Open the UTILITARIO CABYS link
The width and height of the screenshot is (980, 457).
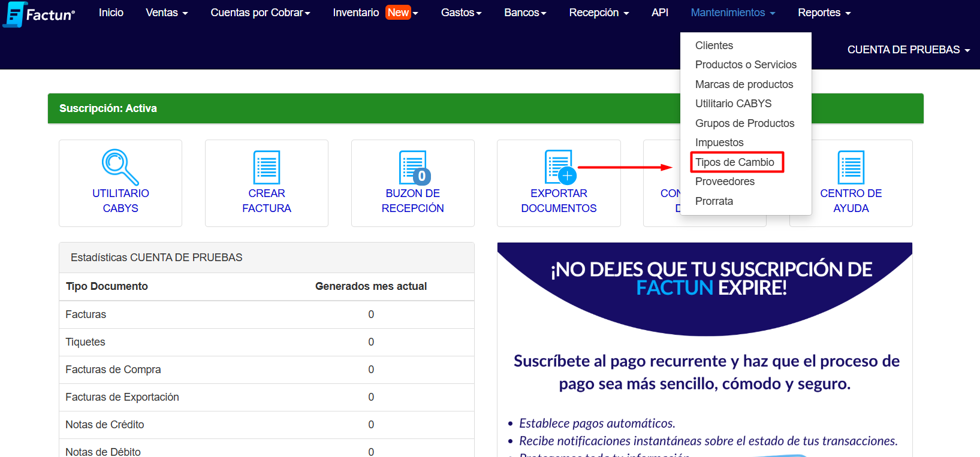[120, 201]
